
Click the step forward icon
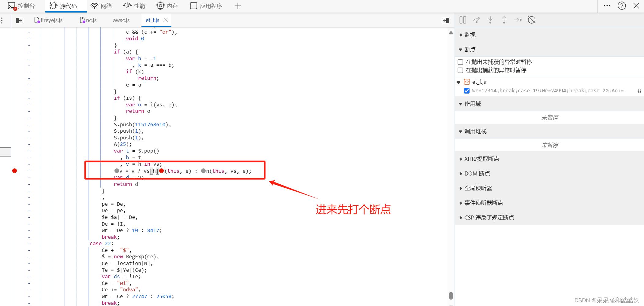click(x=518, y=20)
